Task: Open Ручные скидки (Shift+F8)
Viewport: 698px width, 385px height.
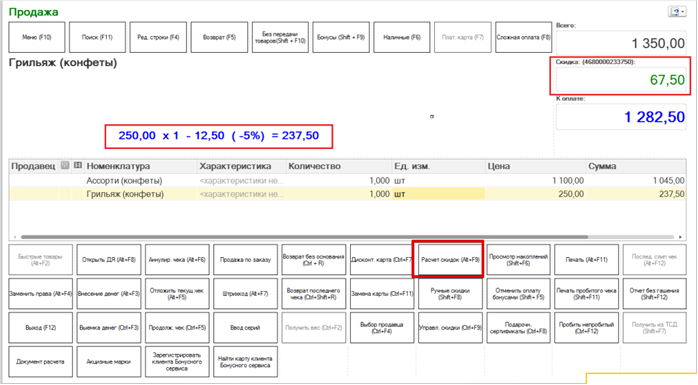Action: [x=450, y=294]
